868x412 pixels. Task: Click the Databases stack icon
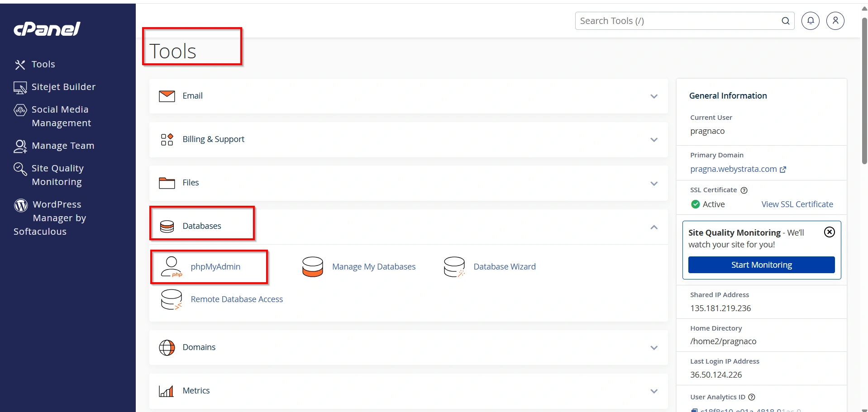(x=167, y=226)
